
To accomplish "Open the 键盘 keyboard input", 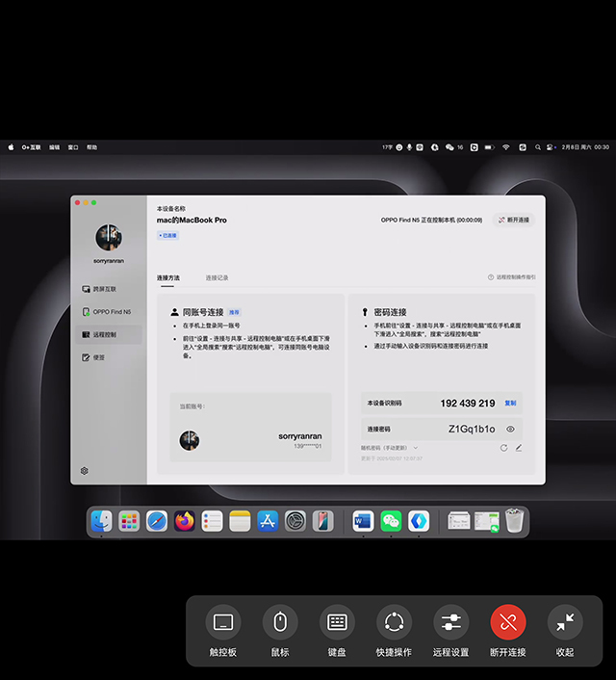I will (337, 622).
